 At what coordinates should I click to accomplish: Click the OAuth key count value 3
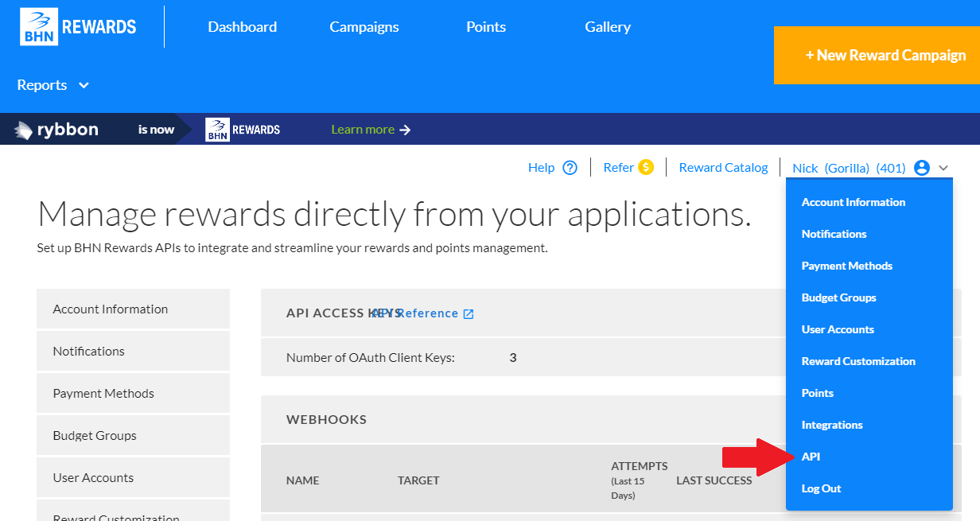[513, 358]
